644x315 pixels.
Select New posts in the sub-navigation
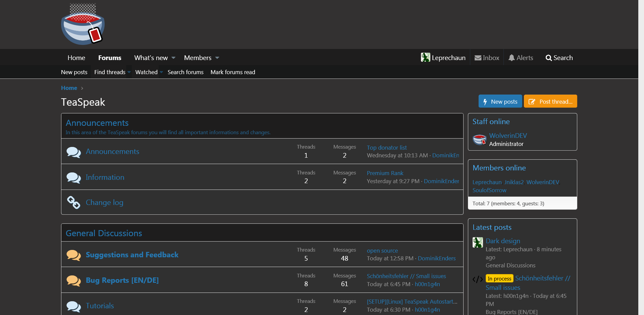tap(74, 72)
